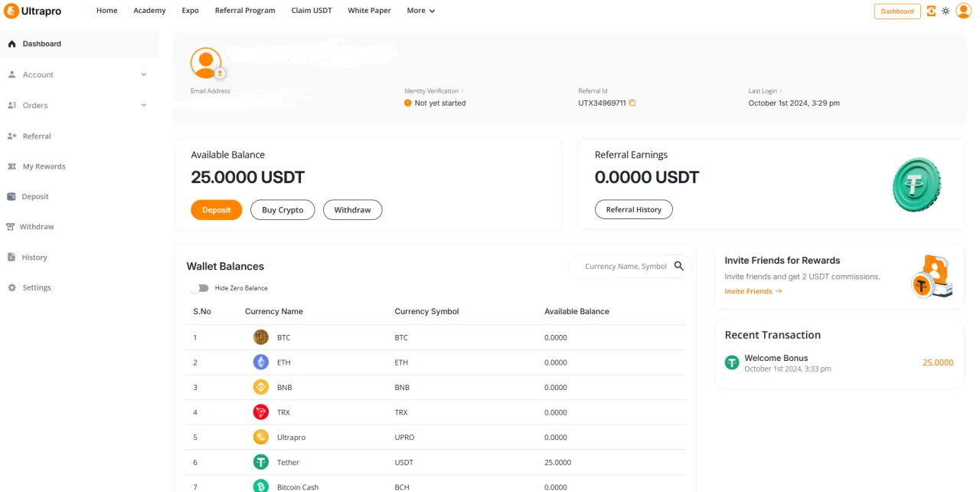The width and height of the screenshot is (980, 492).
Task: Open the Claim USDT menu item
Action: [312, 11]
